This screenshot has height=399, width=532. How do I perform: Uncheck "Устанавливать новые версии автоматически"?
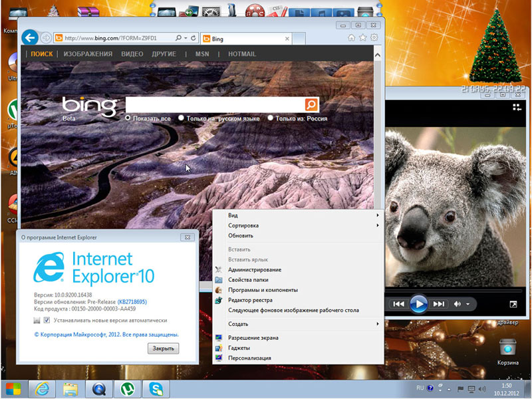click(47, 321)
